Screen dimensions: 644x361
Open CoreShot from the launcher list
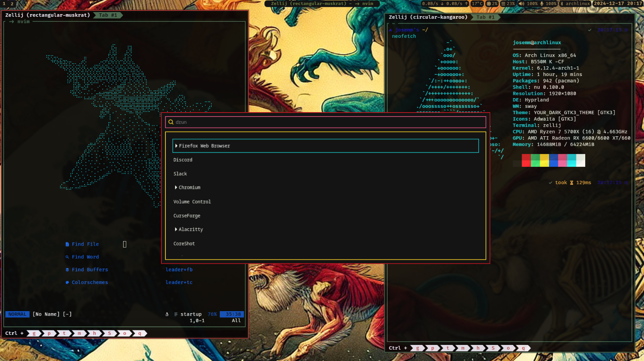184,244
